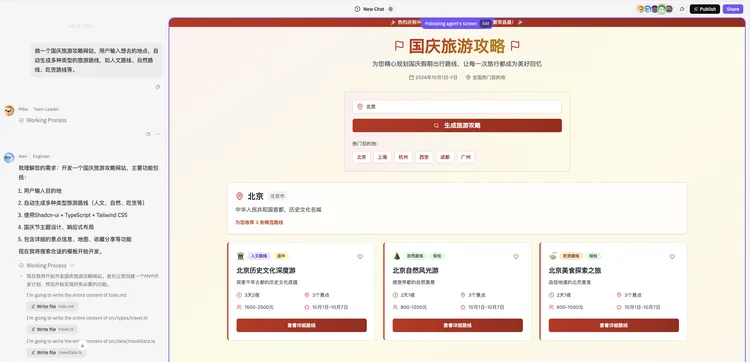This screenshot has width=750, height=362.
Task: Publish the project with the Publish button
Action: pyautogui.click(x=705, y=9)
